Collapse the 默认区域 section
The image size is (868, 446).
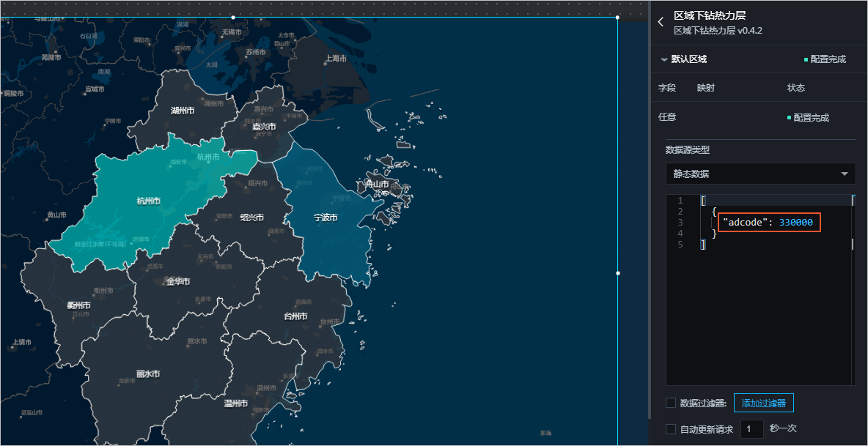coord(664,59)
